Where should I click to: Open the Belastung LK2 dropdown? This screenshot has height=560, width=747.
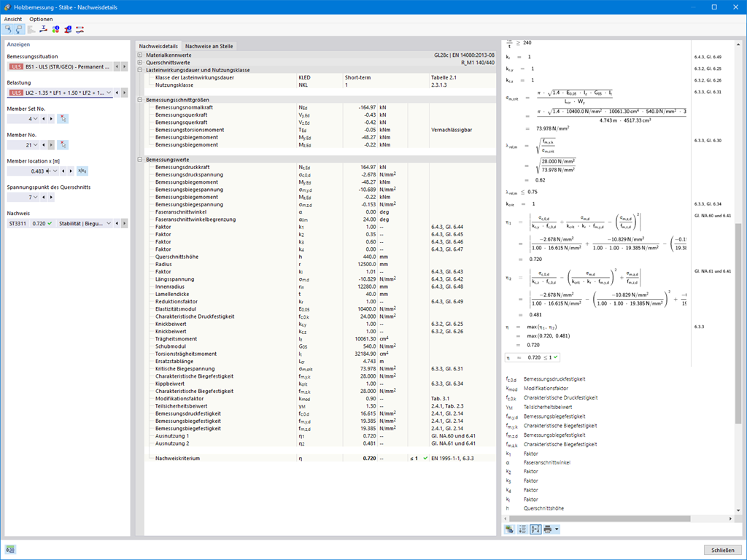pyautogui.click(x=109, y=93)
